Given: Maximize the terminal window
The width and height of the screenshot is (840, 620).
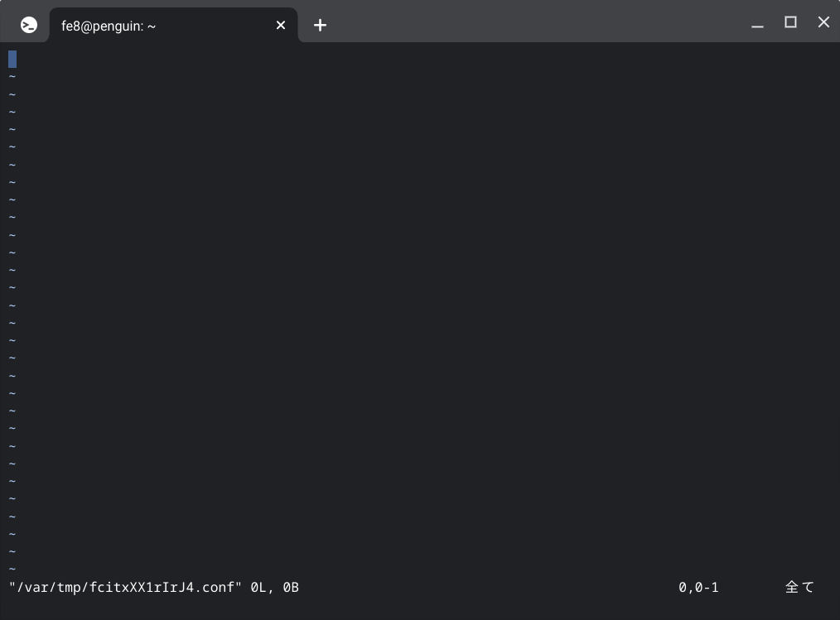Looking at the screenshot, I should [790, 22].
